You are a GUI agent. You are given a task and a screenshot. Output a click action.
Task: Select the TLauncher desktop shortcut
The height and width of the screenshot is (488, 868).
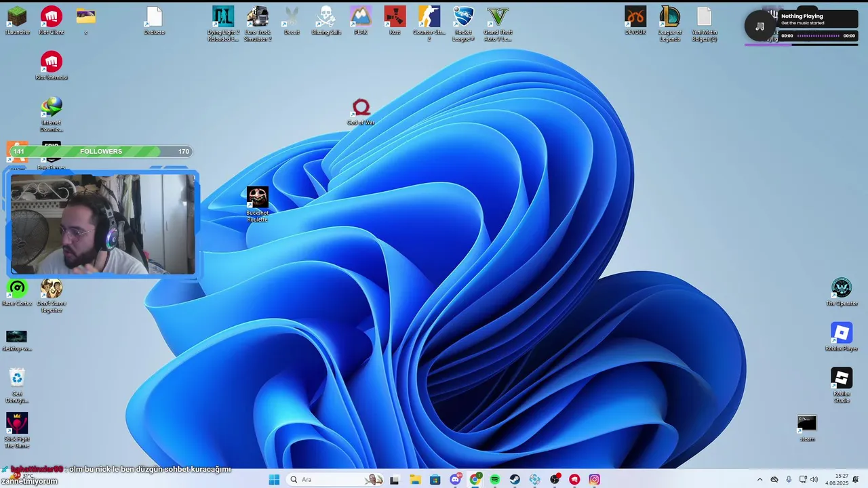click(x=17, y=20)
